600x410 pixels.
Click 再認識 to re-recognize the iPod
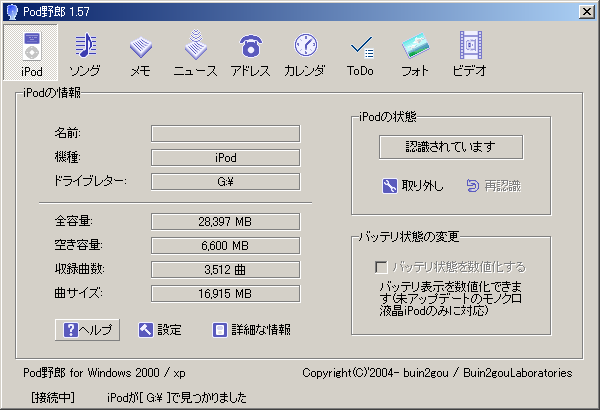(x=493, y=185)
